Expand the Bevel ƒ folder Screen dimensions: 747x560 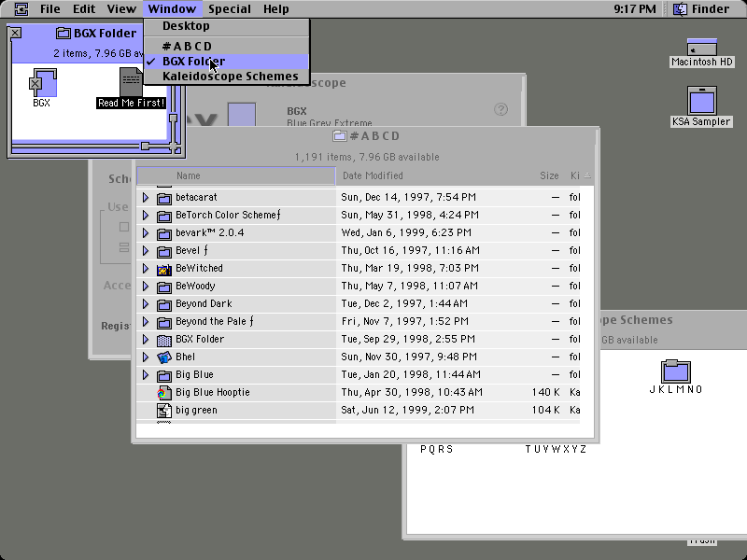pos(146,250)
